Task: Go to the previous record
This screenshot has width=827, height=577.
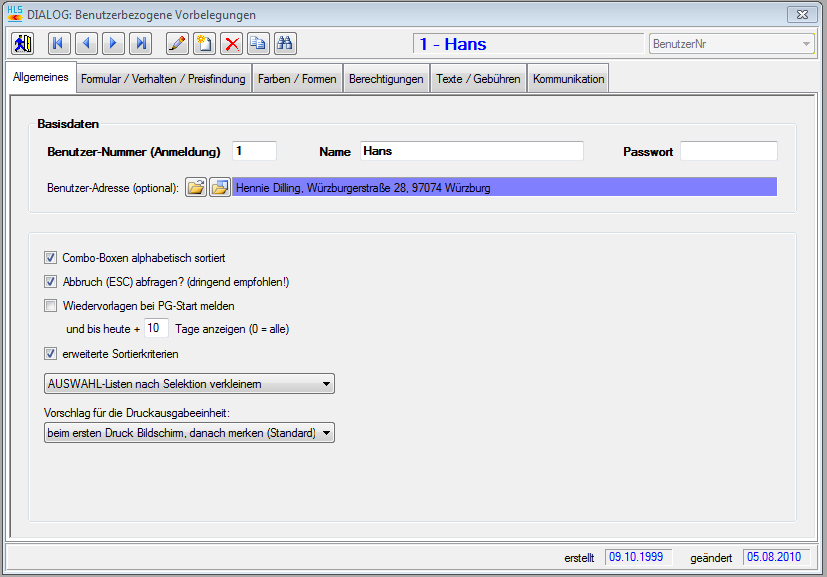Action: [x=86, y=44]
